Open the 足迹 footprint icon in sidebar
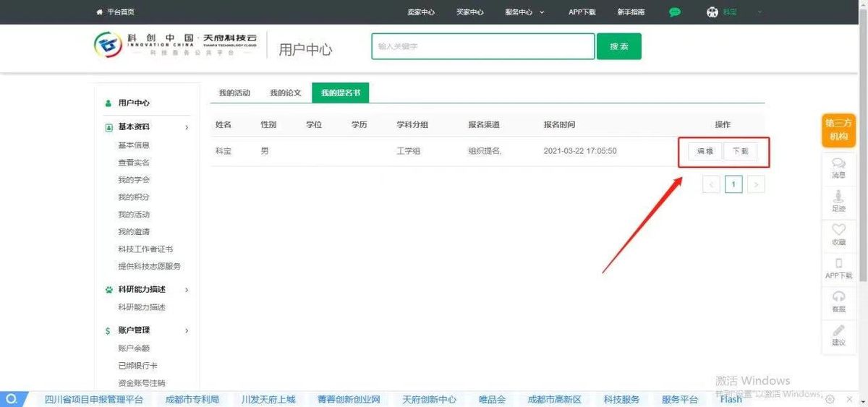868x407 pixels. coord(838,197)
